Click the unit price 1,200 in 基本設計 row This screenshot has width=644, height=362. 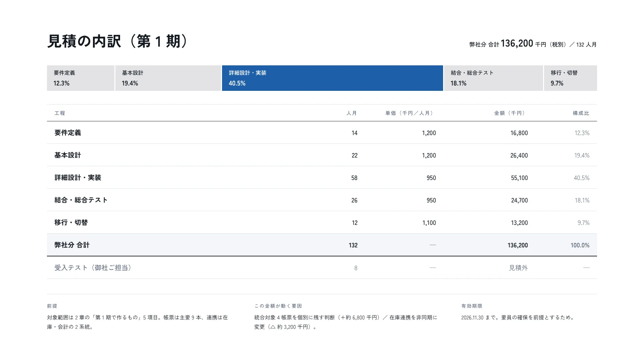click(429, 156)
